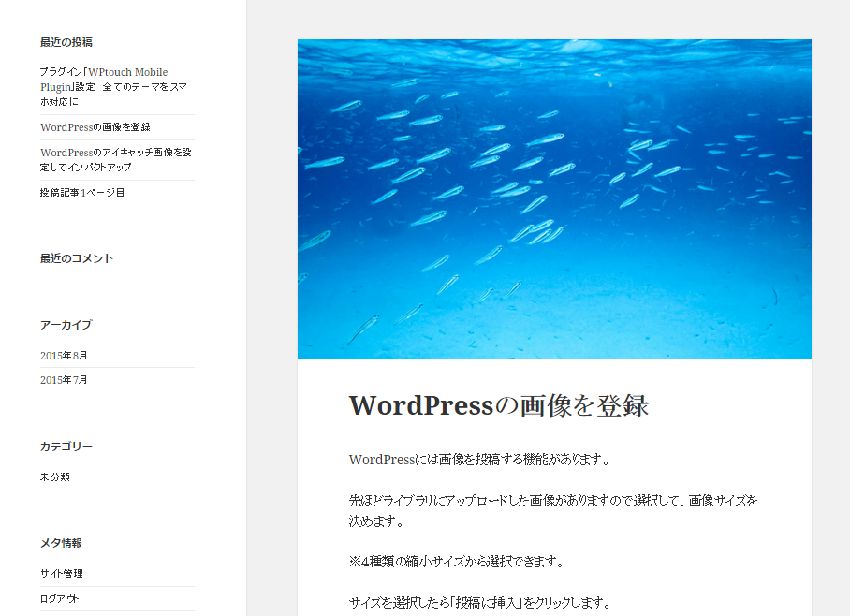Click the line ※4種類の縮小サイズから選択できます

457,562
